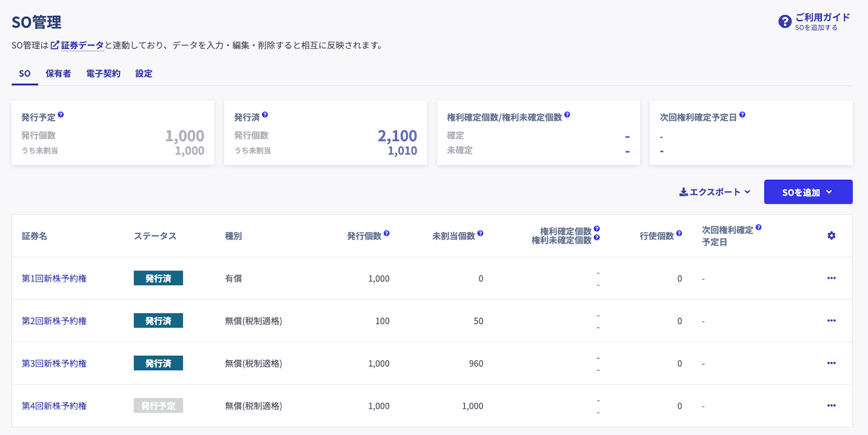868x435 pixels.
Task: Open more options for 第3回新株予約権
Action: point(831,363)
